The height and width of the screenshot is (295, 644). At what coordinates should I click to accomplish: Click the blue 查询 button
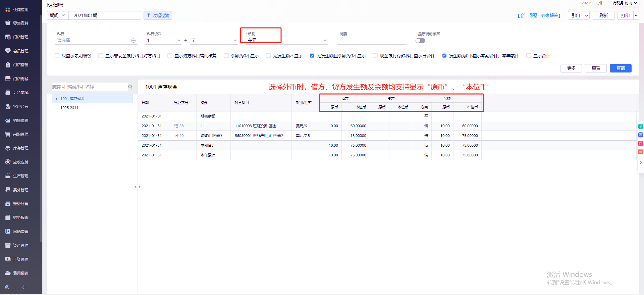[620, 68]
